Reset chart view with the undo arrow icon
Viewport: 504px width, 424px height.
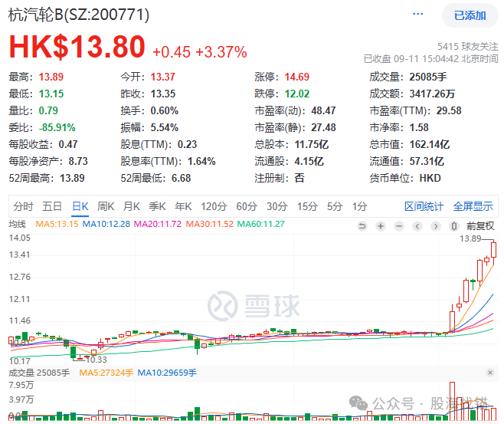pyautogui.click(x=362, y=226)
